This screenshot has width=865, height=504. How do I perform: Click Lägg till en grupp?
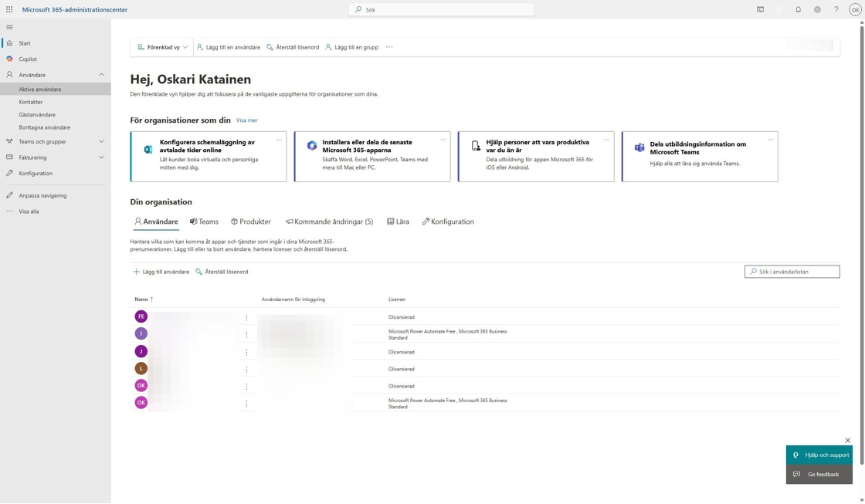coord(351,47)
